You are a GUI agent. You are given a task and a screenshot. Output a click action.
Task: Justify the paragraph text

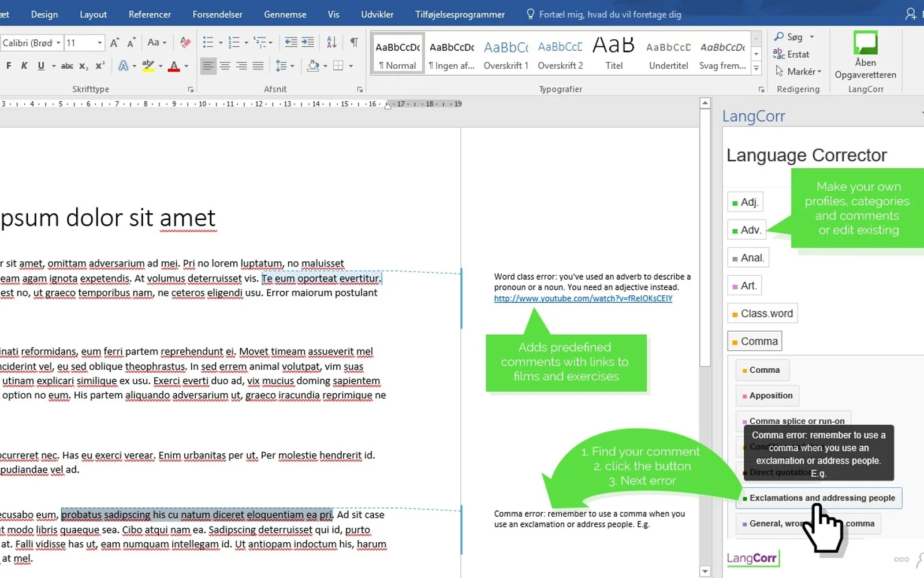point(258,66)
